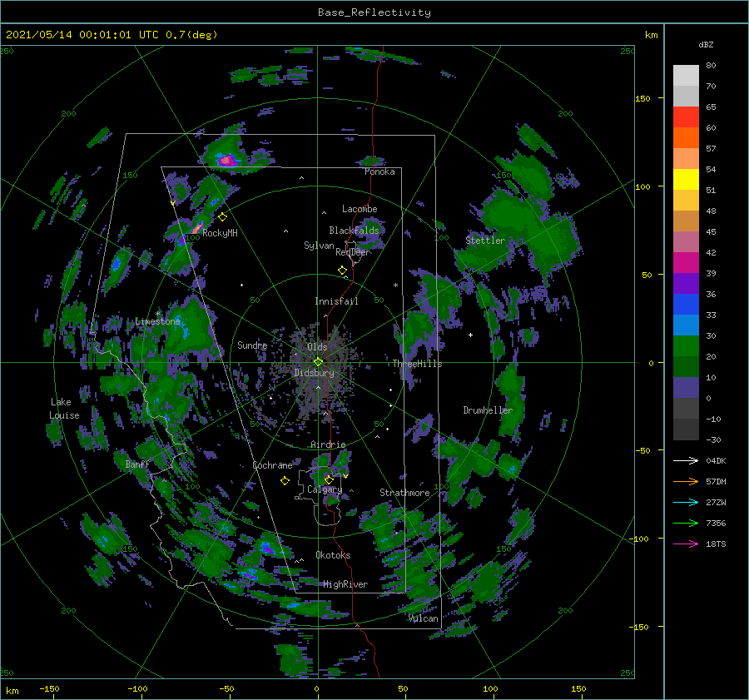Click the Lake Louise label
The image size is (749, 700).
[64, 409]
